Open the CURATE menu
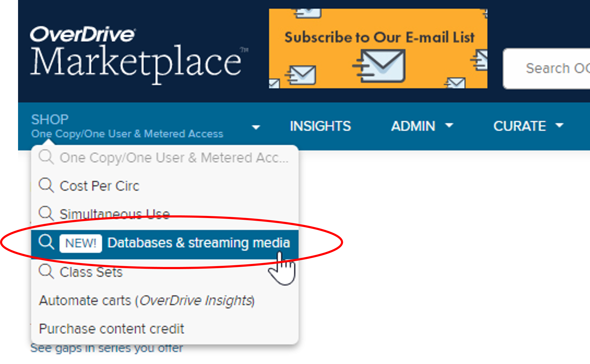 pos(520,126)
